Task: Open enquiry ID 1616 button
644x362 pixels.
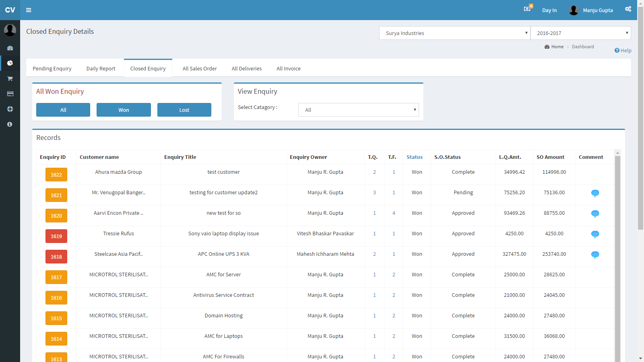Action: click(56, 298)
